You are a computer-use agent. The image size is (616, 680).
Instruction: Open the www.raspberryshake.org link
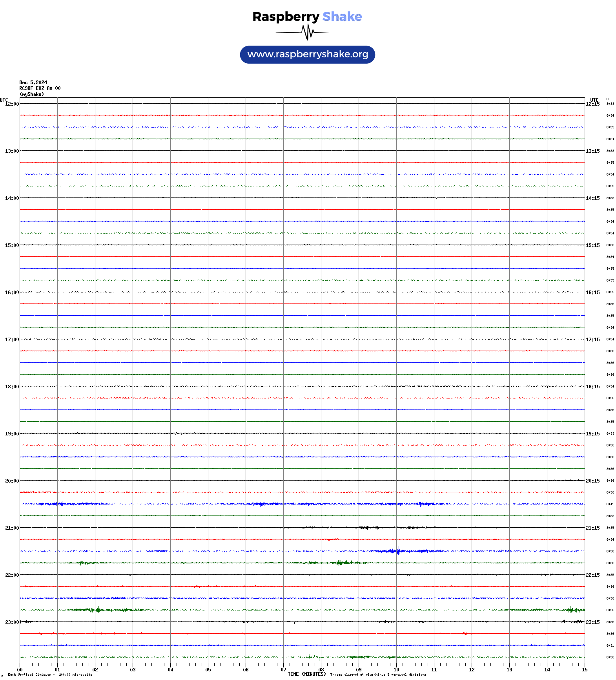tap(308, 55)
